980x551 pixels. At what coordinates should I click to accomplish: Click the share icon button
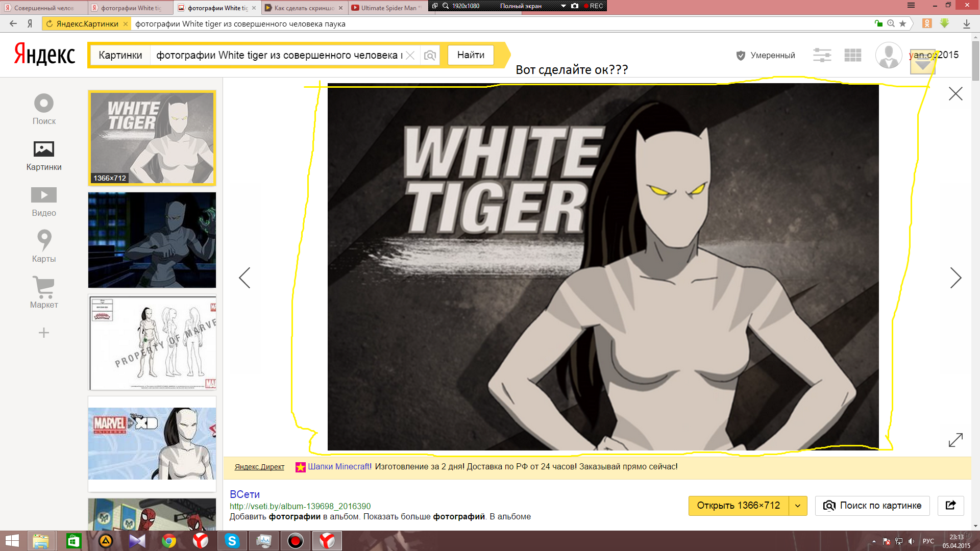[950, 505]
